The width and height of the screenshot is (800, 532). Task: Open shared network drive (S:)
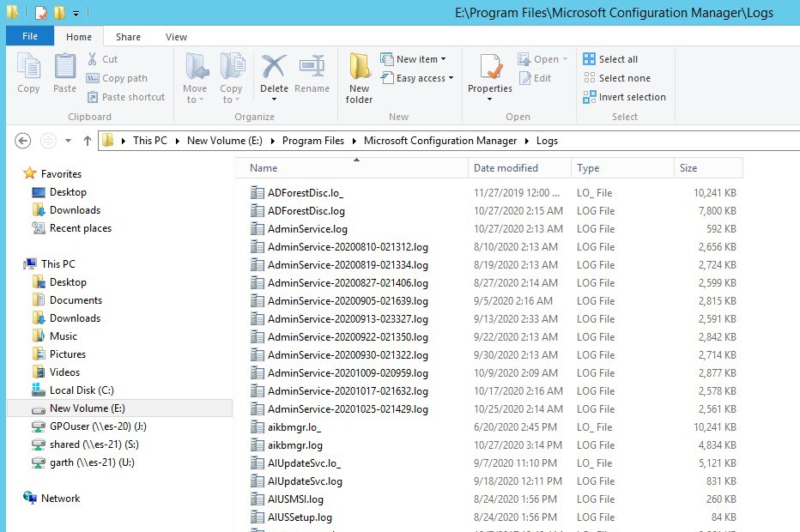[x=85, y=444]
